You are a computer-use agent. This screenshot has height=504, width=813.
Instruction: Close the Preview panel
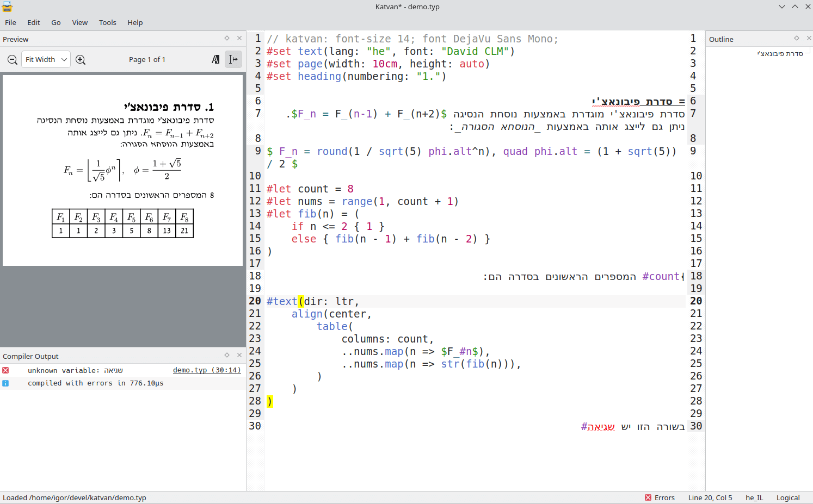[x=239, y=38]
